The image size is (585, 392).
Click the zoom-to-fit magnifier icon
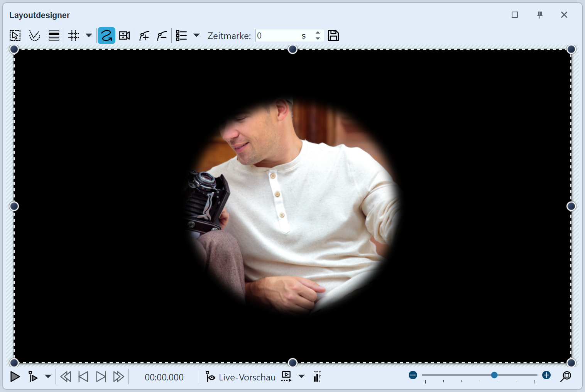click(x=566, y=376)
